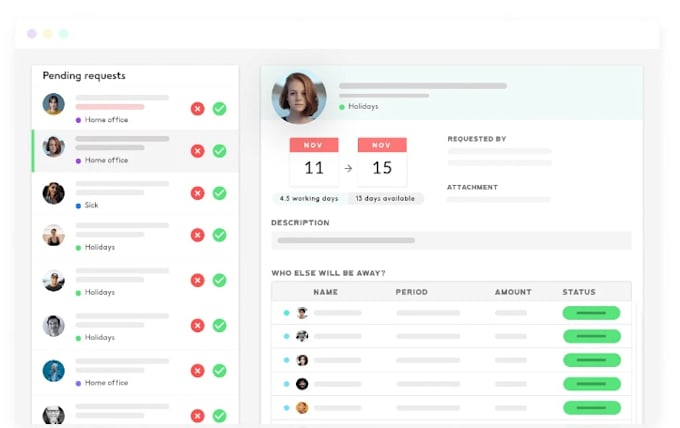Open 'Holidays' label under requester's header name
The image size is (680, 428).
tap(363, 106)
